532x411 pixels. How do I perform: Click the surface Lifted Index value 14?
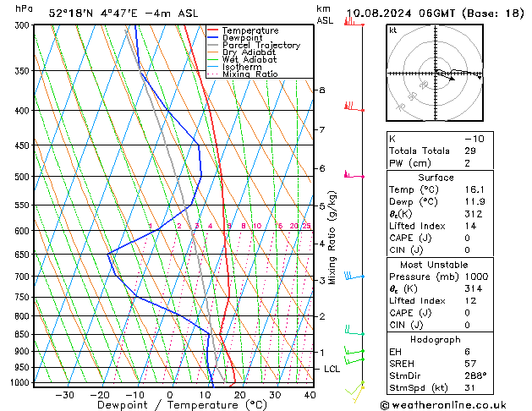point(470,226)
